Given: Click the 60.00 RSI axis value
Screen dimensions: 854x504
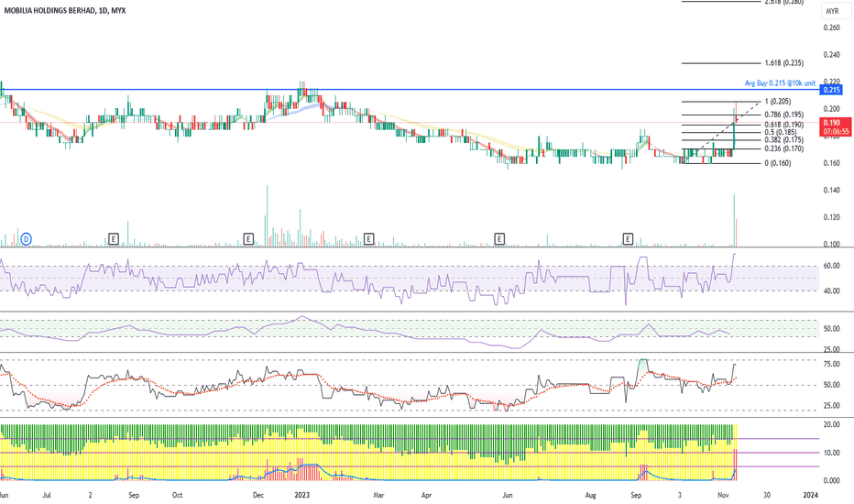Looking at the screenshot, I should [831, 267].
